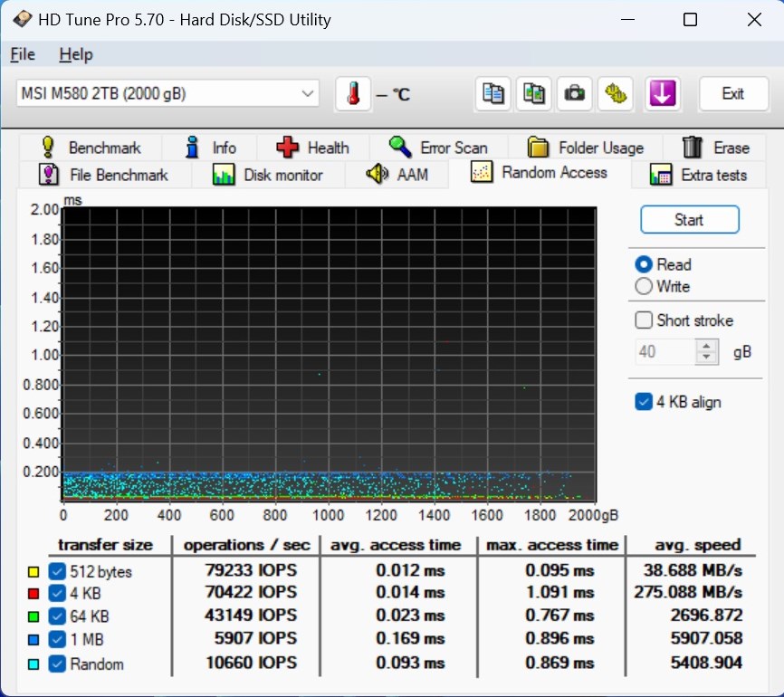
Task: Copy info to clipboard icon
Action: pos(493,93)
